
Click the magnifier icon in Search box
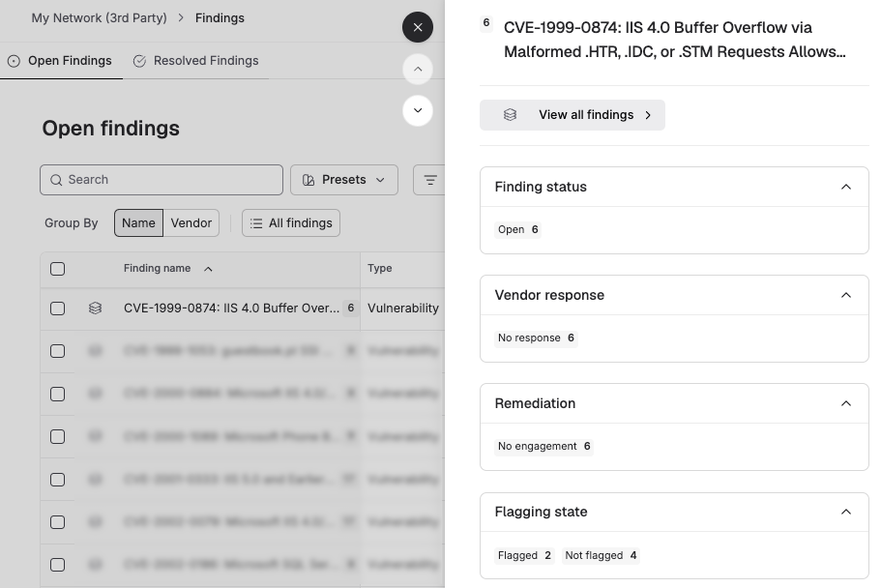56,180
